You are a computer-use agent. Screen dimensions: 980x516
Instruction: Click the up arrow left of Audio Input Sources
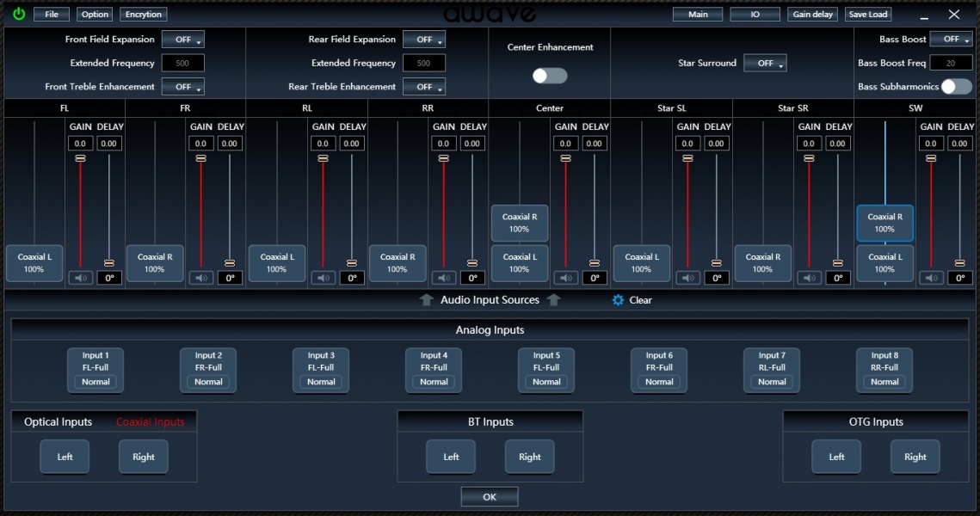[x=427, y=300]
